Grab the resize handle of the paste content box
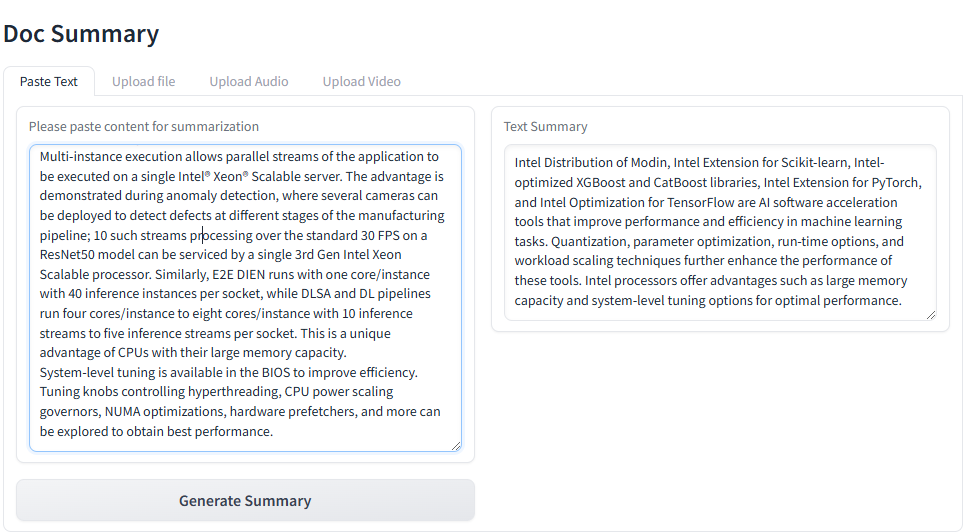965x532 pixels. (456, 446)
